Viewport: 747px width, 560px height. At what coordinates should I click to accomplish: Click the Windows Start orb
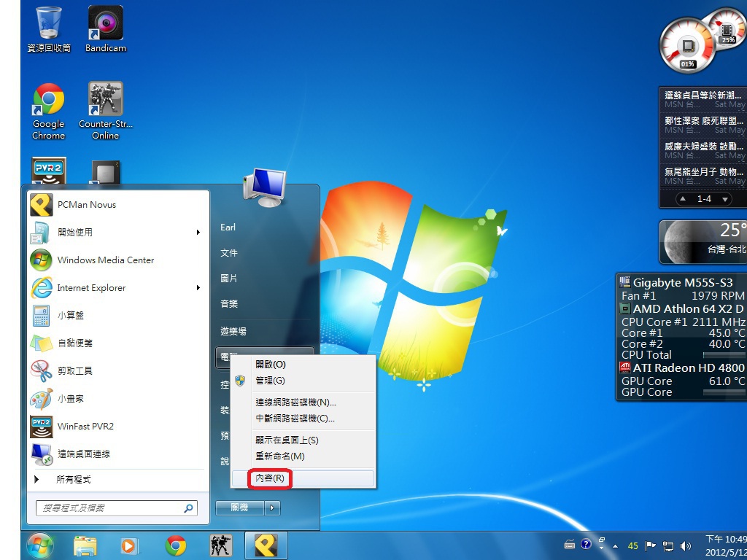pyautogui.click(x=40, y=545)
